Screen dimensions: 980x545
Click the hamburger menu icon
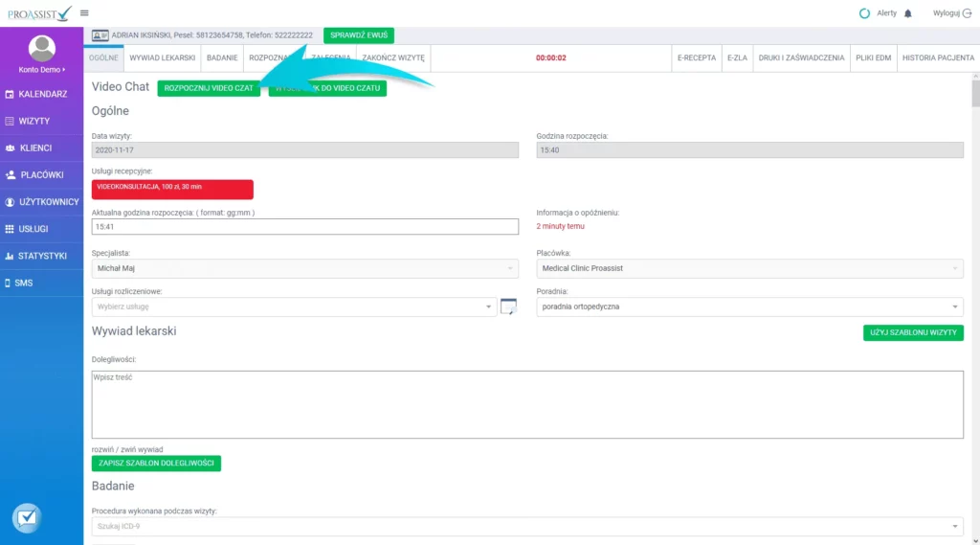coord(85,12)
